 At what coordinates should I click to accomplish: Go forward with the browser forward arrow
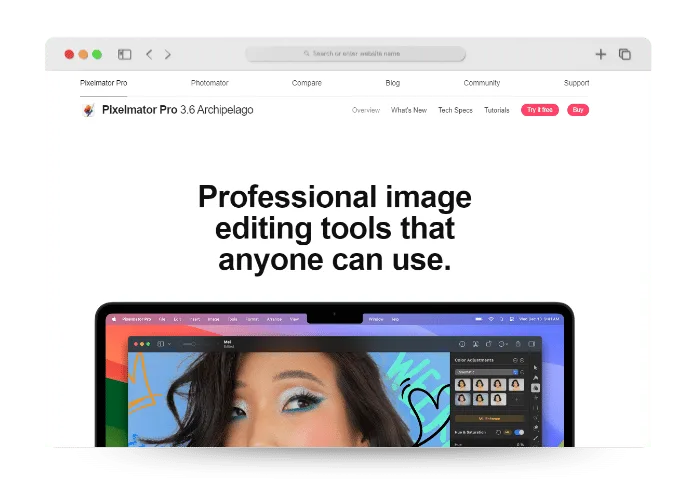(167, 54)
